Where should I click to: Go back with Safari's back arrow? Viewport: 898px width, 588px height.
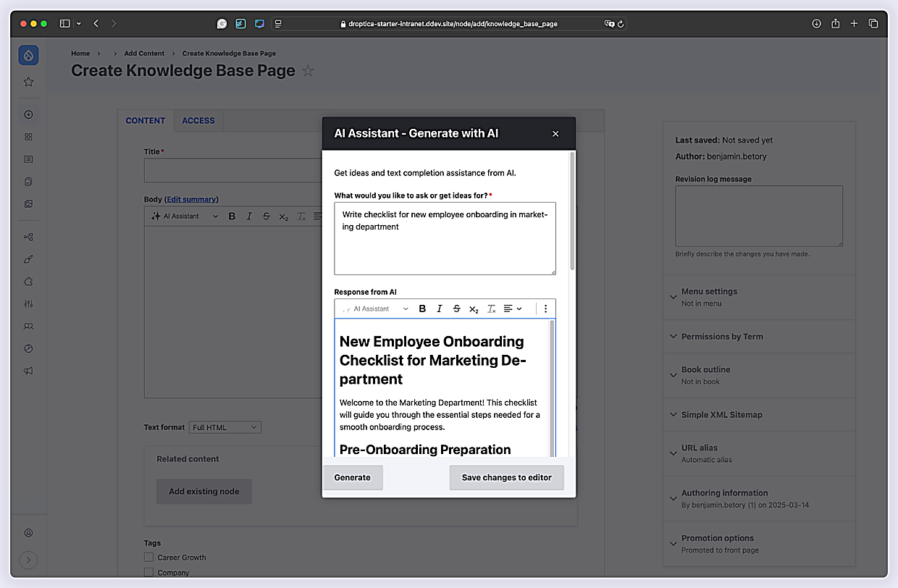click(x=96, y=23)
